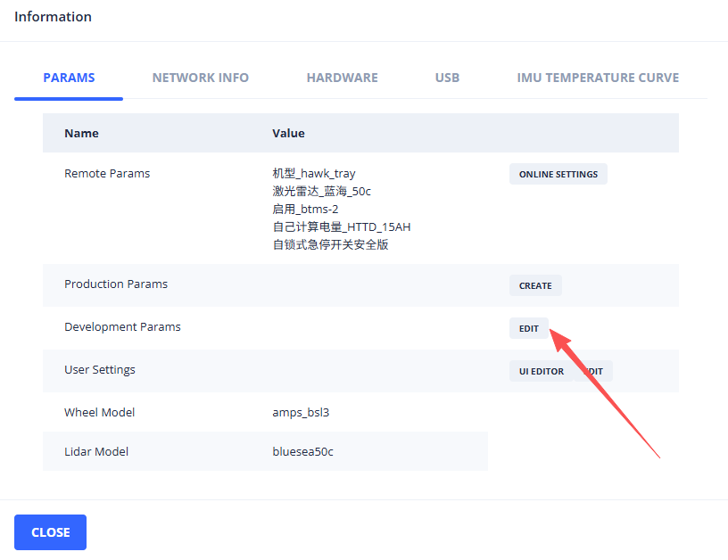The width and height of the screenshot is (728, 560).
Task: Click Edit for Development Params
Action: pos(528,328)
